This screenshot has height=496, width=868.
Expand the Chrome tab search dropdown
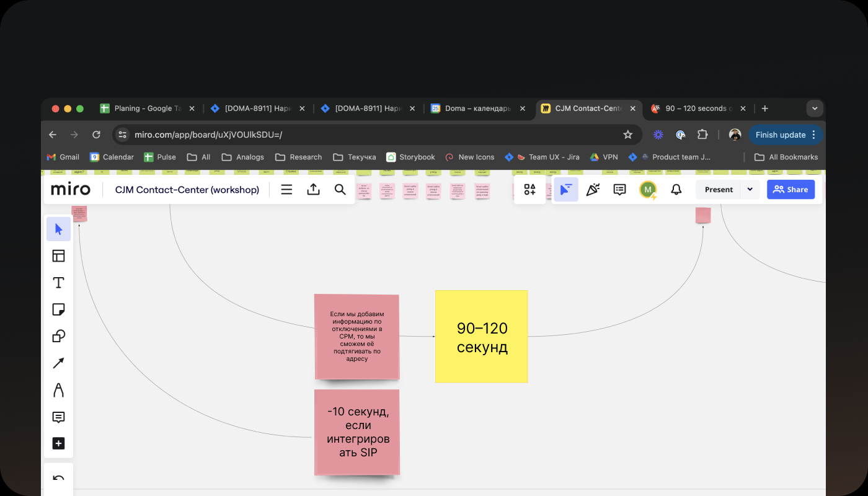(814, 108)
